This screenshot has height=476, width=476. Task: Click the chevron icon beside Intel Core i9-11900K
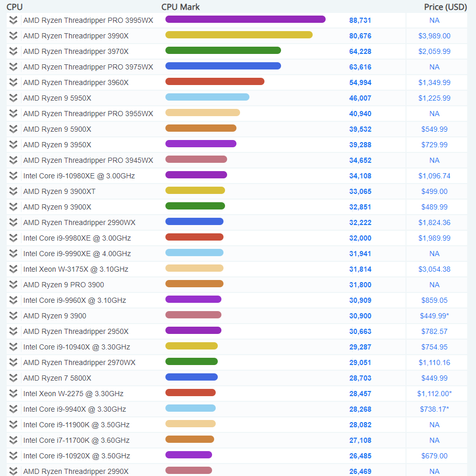(13, 425)
